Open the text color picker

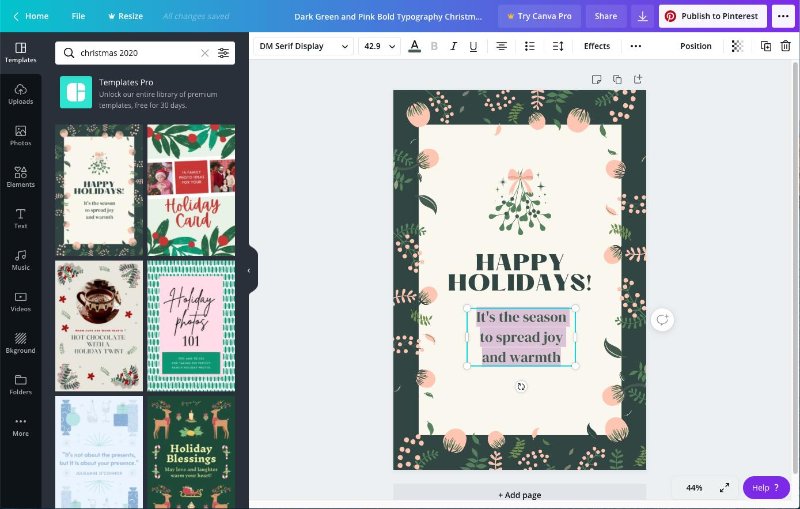point(415,46)
